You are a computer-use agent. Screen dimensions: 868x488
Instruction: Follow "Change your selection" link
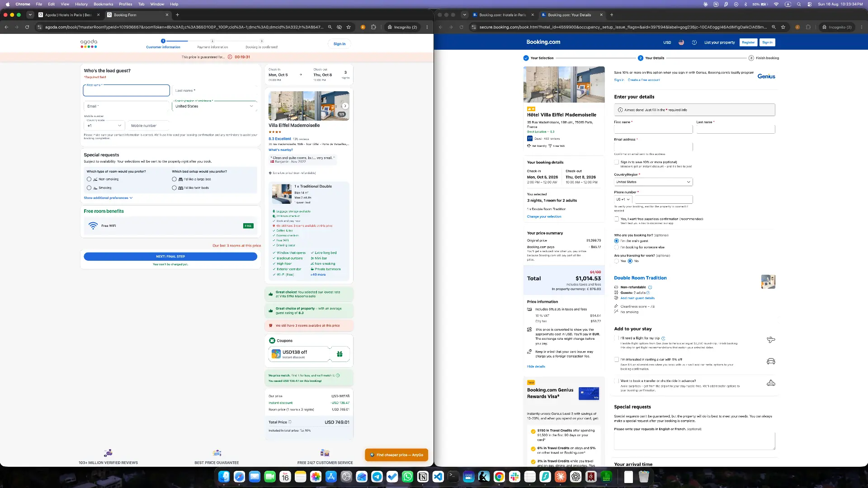pos(544,217)
